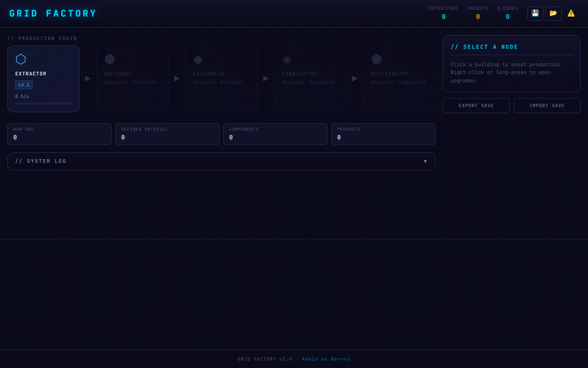The height and width of the screenshot is (368, 588).
Task: Click the arrow between Assembler and Fabricator
Action: pyautogui.click(x=266, y=79)
